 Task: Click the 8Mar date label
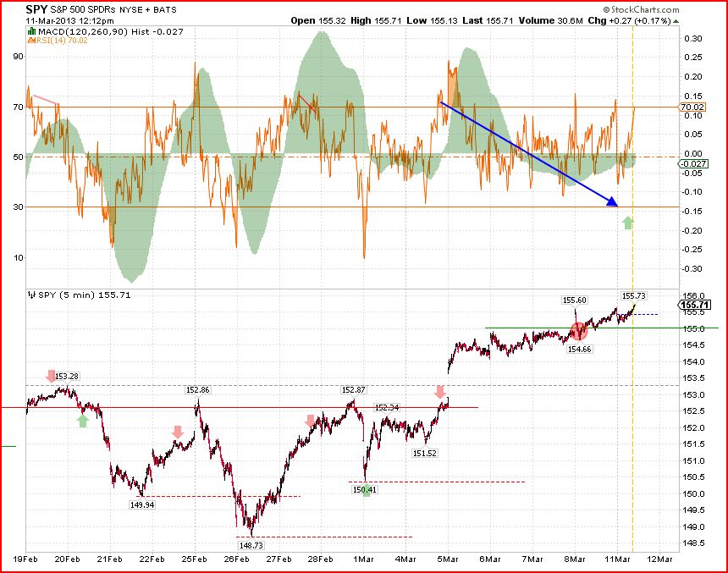point(574,559)
